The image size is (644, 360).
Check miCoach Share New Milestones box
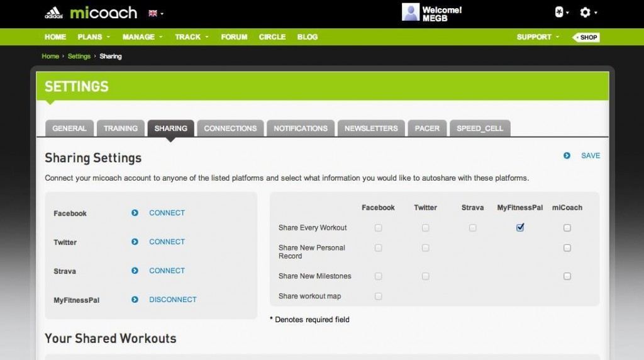(567, 276)
